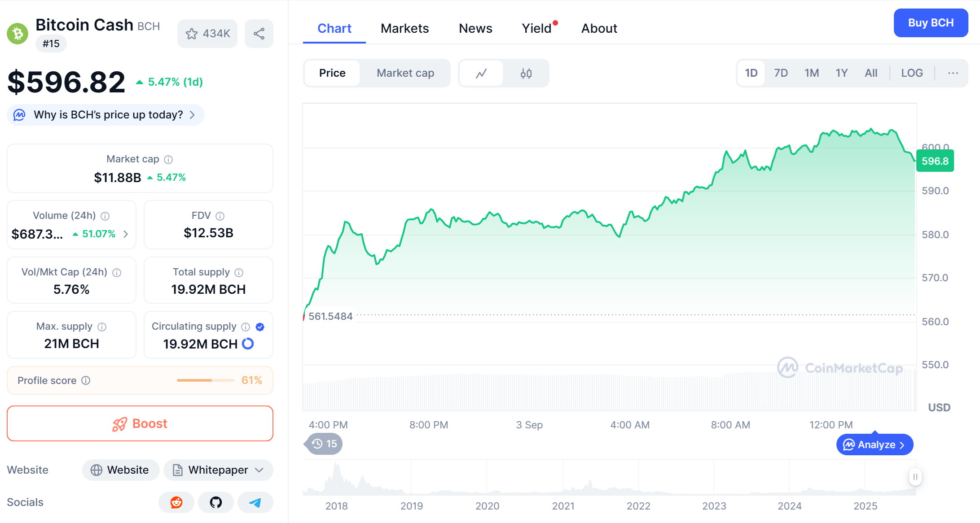Click the circulating supply progress ring icon

(248, 344)
